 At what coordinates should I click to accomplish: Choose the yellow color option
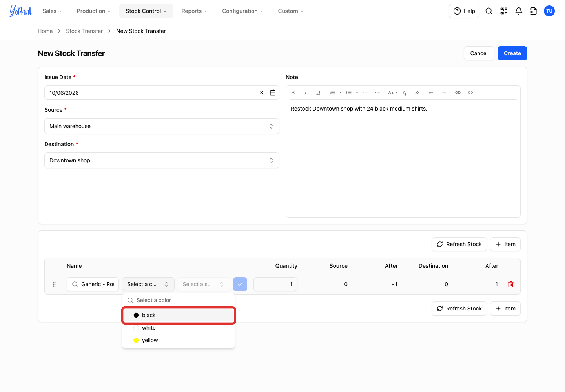pyautogui.click(x=179, y=340)
